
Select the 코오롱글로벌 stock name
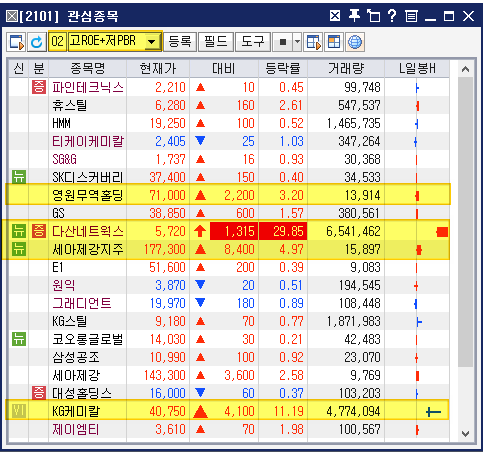pos(88,339)
